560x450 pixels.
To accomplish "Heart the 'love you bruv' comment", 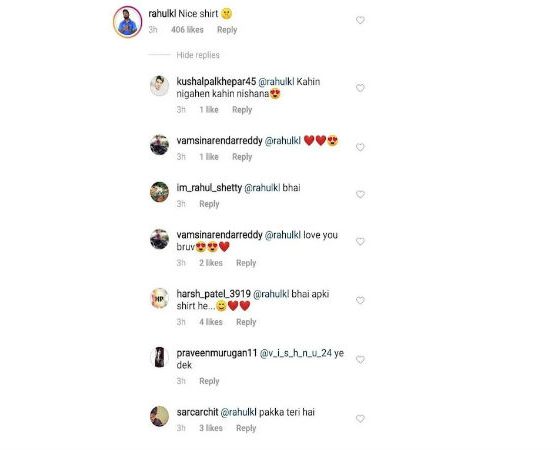I will [360, 241].
